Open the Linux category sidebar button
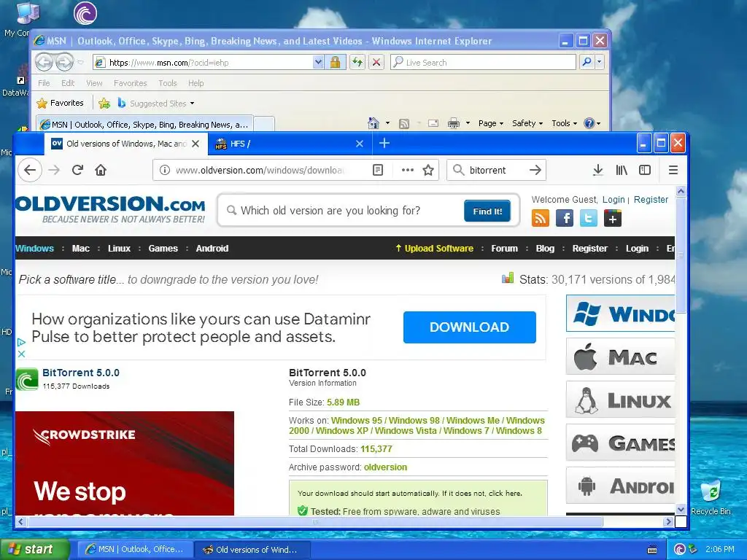 click(x=621, y=400)
